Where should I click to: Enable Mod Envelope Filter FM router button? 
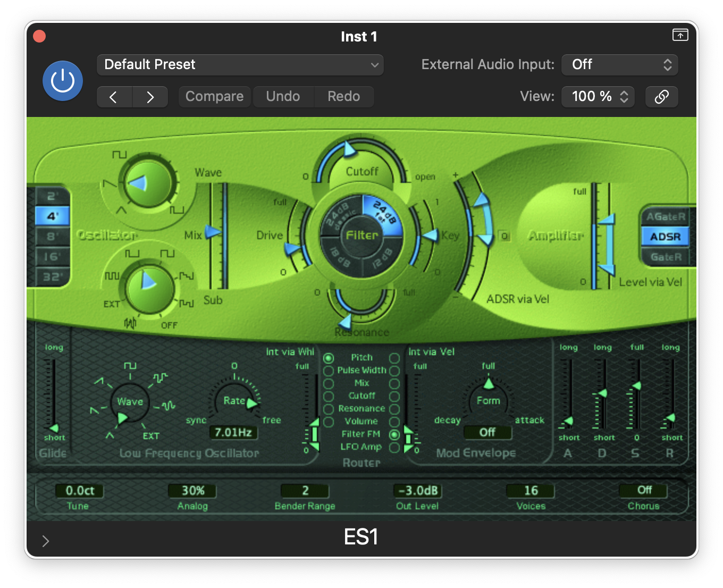(394, 435)
